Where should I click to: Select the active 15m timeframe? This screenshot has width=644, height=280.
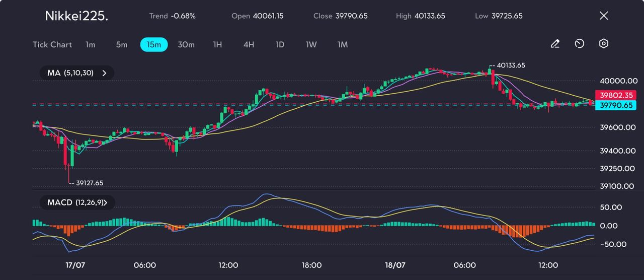tap(154, 45)
